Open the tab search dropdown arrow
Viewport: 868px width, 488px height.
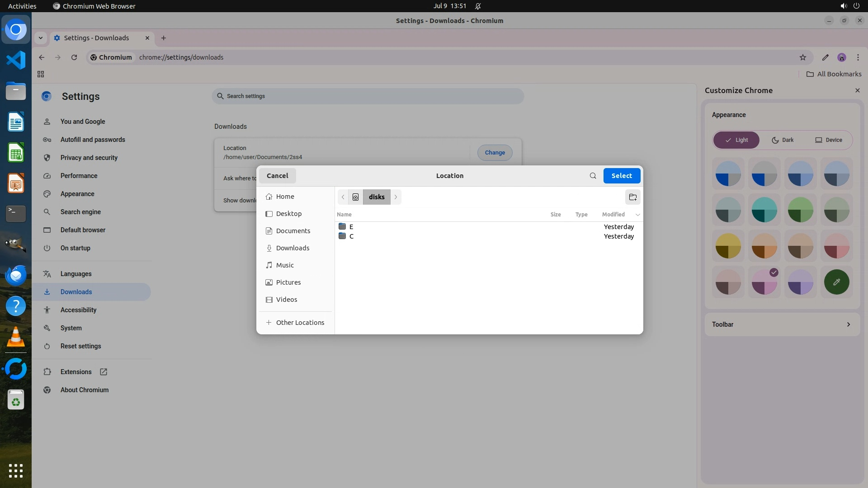(x=41, y=38)
